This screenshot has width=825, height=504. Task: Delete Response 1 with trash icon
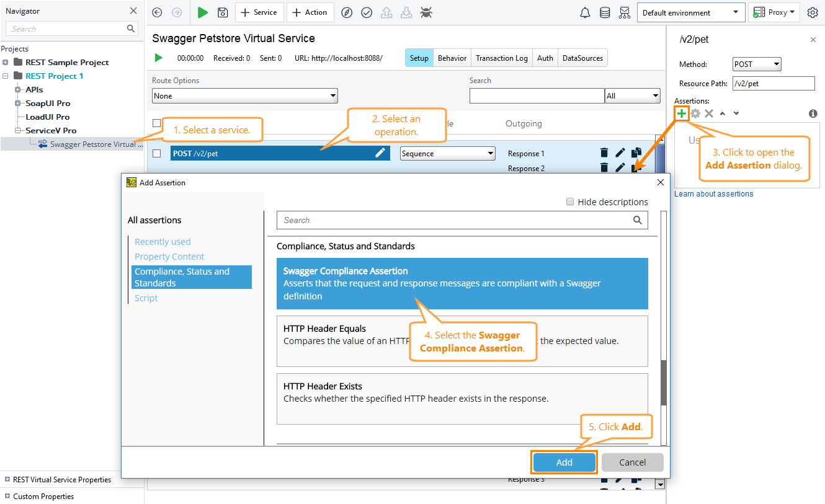(604, 153)
